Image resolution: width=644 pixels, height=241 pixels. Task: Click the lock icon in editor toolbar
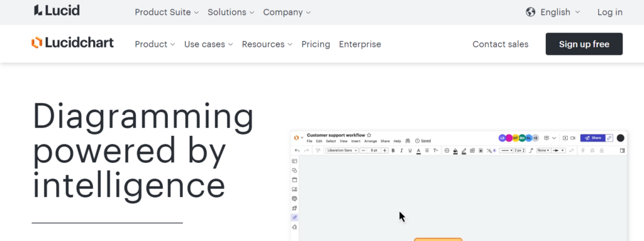pyautogui.click(x=602, y=150)
